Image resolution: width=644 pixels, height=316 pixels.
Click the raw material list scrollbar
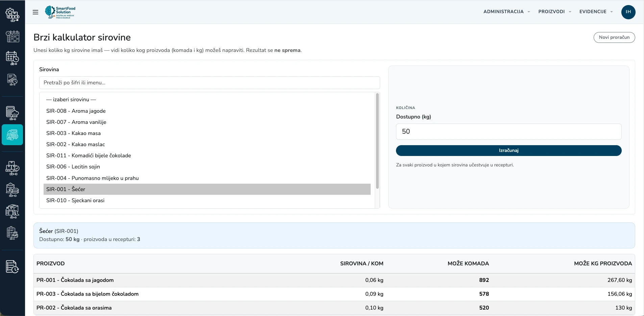point(377,141)
